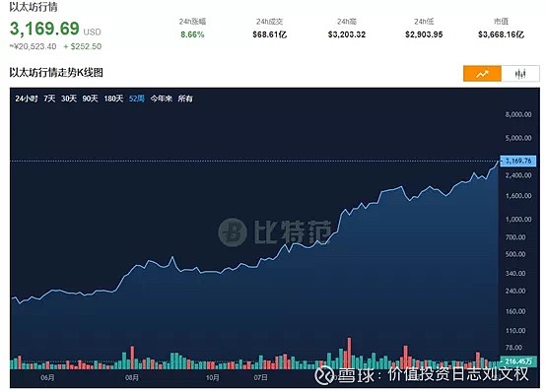The height and width of the screenshot is (392, 546).
Task: Click the 06月 date axis label
Action: point(47,378)
